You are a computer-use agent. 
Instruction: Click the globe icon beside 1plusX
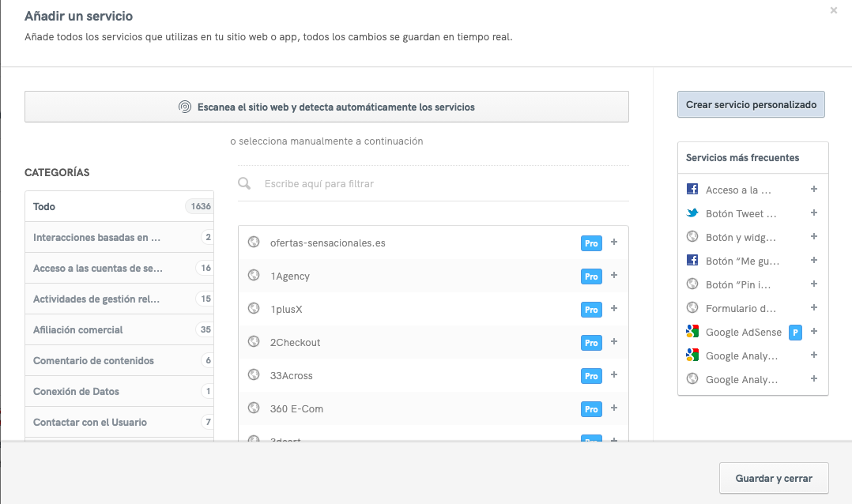coord(254,309)
